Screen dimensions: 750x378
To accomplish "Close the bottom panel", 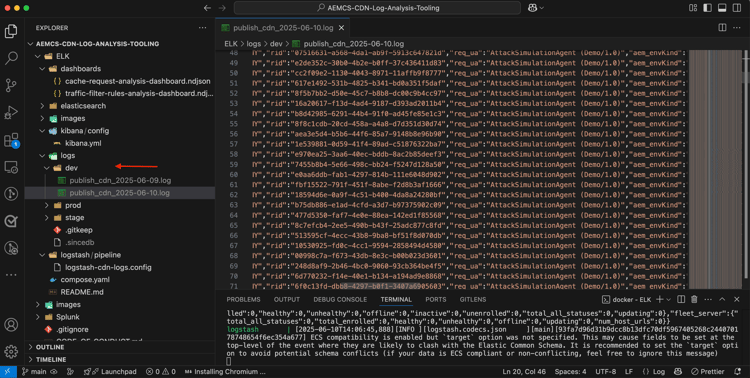I will (737, 299).
